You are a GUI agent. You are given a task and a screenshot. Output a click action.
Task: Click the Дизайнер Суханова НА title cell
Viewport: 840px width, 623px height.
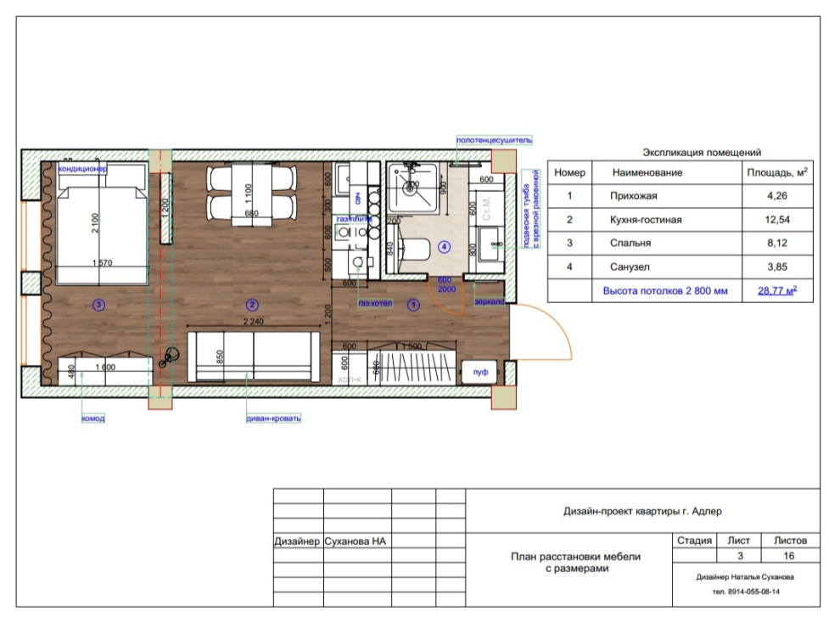(x=331, y=541)
